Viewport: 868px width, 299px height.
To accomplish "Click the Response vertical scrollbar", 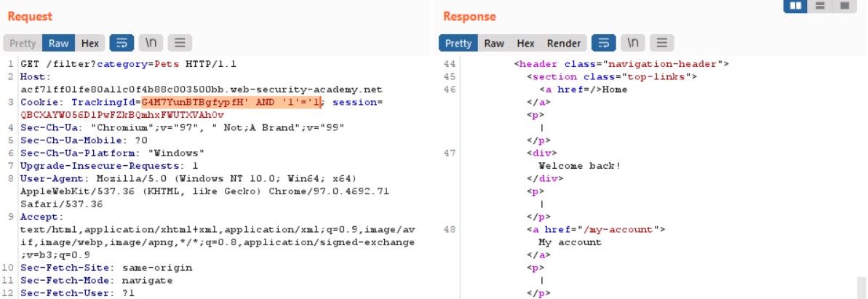I will point(861,287).
